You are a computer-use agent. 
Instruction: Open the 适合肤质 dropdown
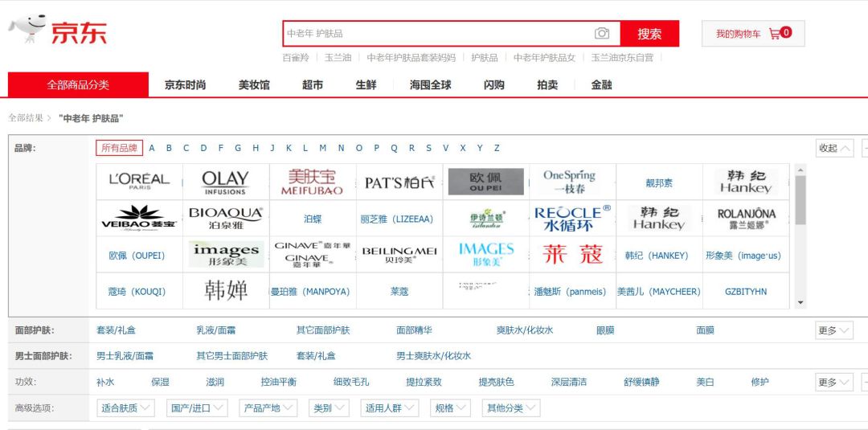(125, 408)
